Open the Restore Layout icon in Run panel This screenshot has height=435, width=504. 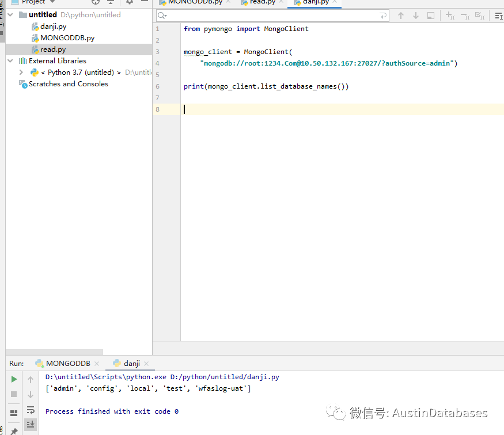point(14,413)
